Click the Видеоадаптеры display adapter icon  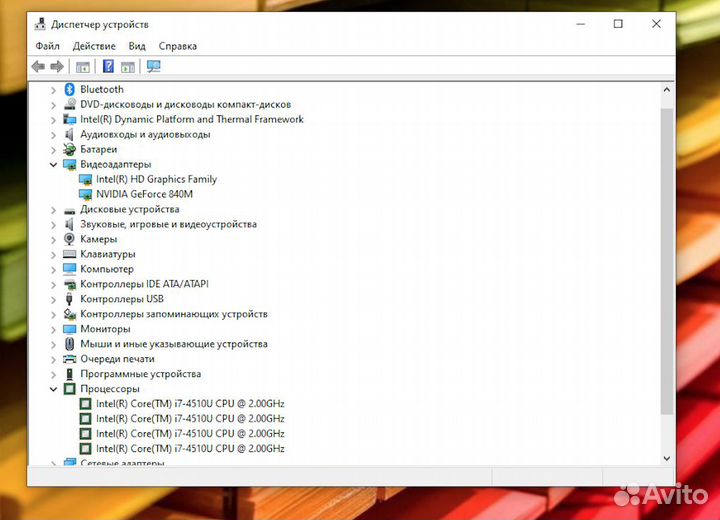tap(69, 164)
